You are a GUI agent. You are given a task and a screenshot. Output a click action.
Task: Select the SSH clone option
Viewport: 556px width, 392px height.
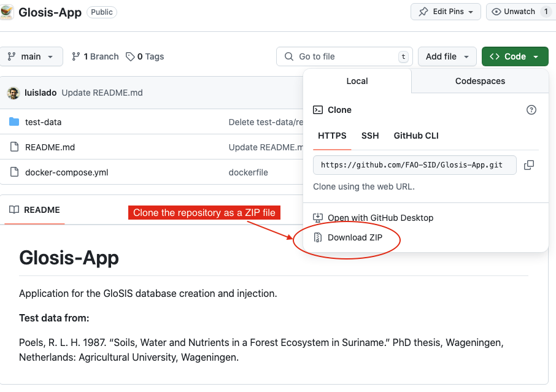pyautogui.click(x=370, y=136)
